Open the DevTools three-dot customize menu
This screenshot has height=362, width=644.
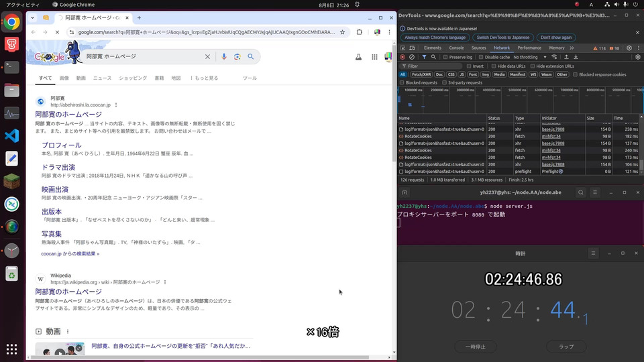click(639, 48)
